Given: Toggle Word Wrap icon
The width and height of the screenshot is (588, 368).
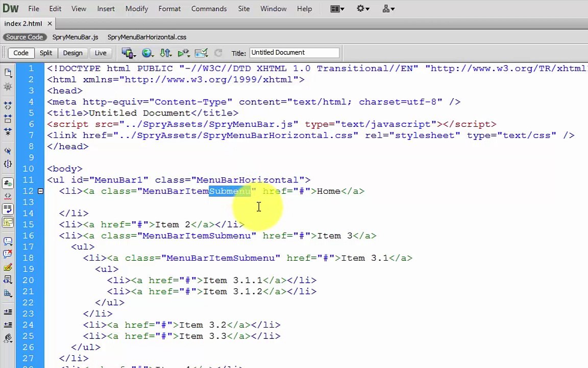Looking at the screenshot, I should (8, 209).
